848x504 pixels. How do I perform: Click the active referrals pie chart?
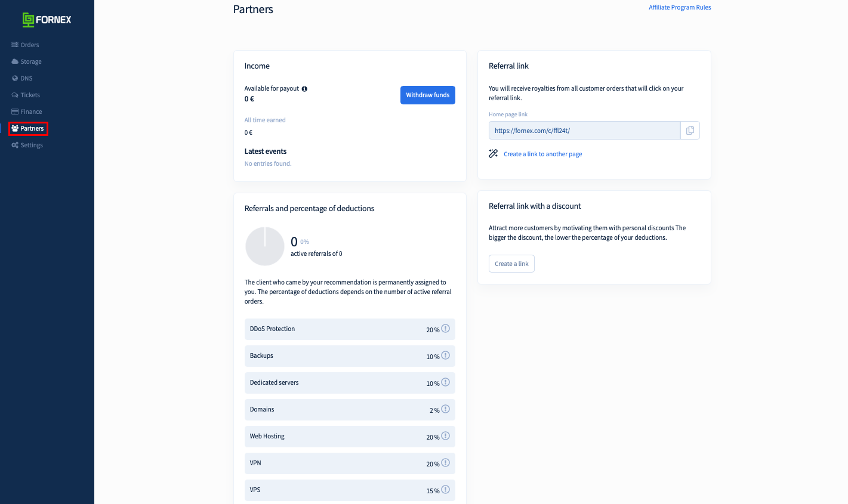coord(265,246)
